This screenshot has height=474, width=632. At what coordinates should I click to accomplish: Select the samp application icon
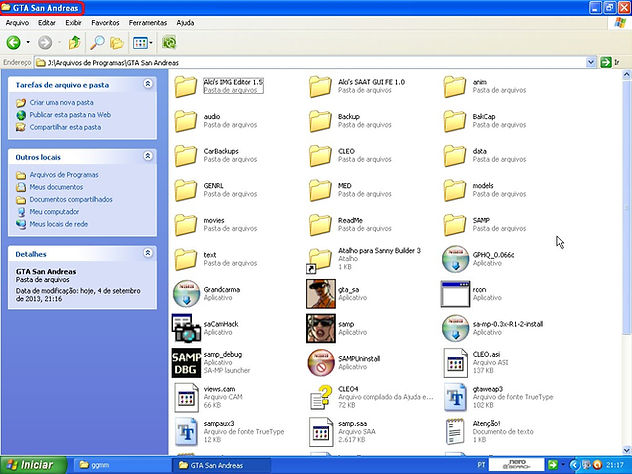(x=320, y=328)
